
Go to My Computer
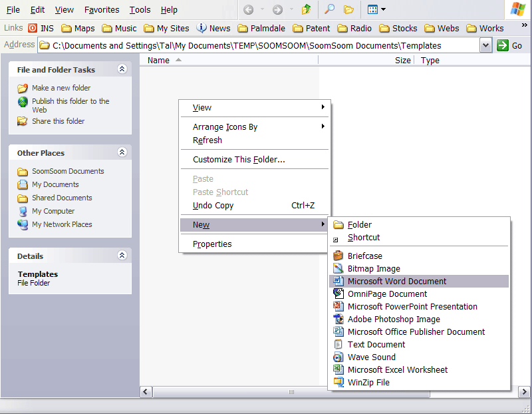pos(46,211)
